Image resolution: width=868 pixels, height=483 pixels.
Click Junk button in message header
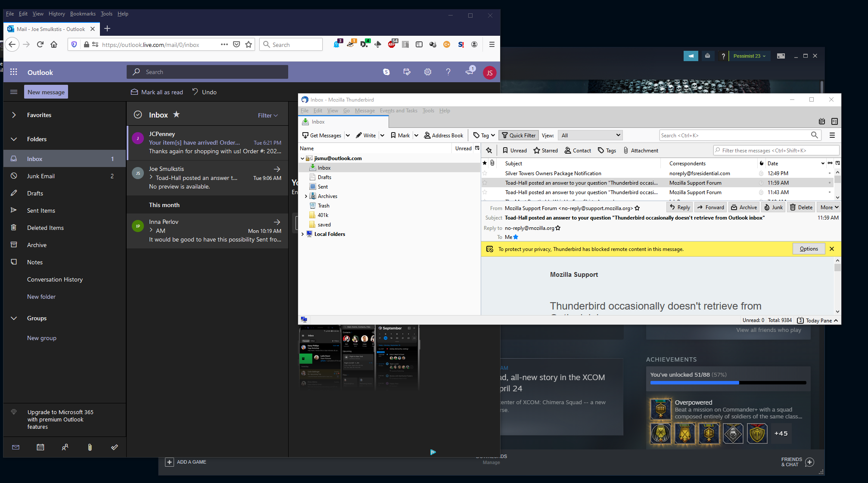pos(774,207)
